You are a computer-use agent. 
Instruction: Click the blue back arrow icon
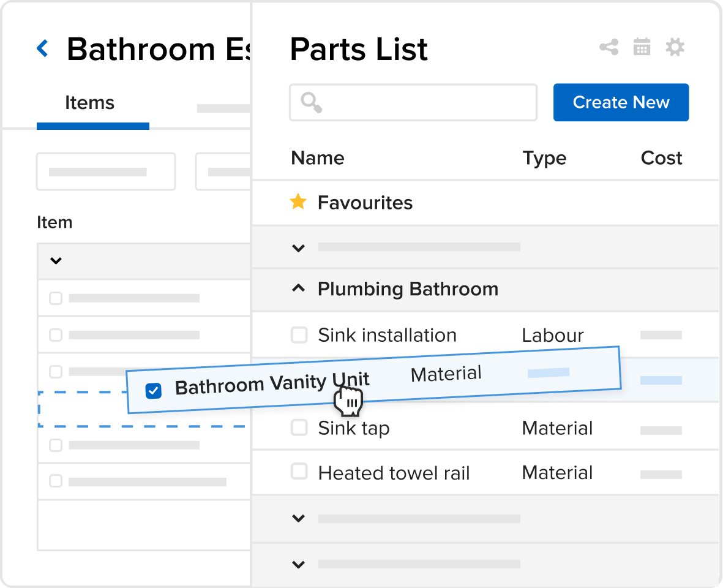[x=43, y=48]
